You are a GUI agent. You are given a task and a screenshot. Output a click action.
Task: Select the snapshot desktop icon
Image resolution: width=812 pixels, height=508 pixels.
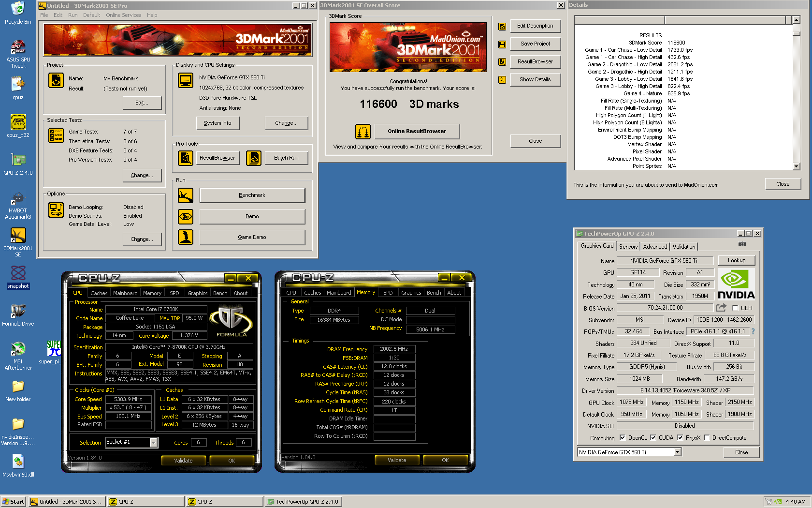(x=18, y=277)
